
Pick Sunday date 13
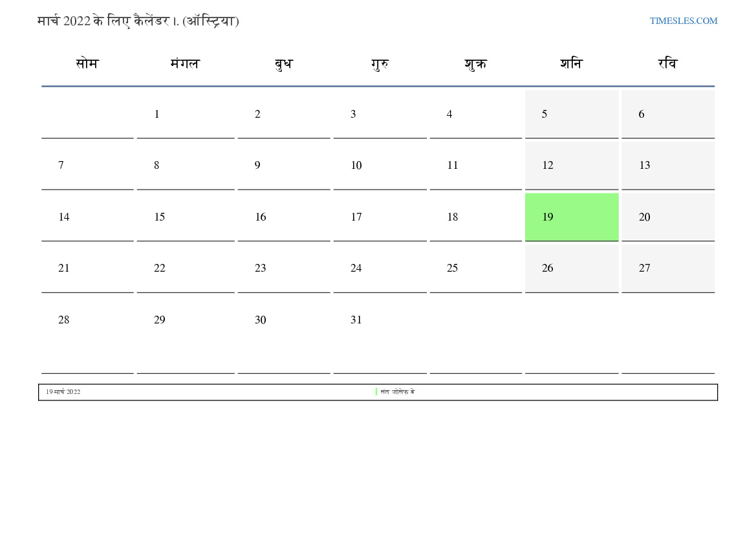point(667,166)
